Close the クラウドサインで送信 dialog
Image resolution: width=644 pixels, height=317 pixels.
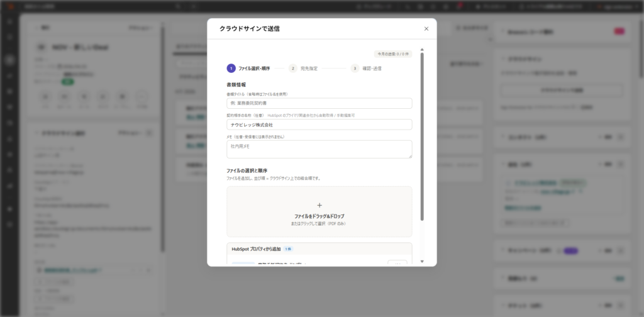click(x=426, y=29)
